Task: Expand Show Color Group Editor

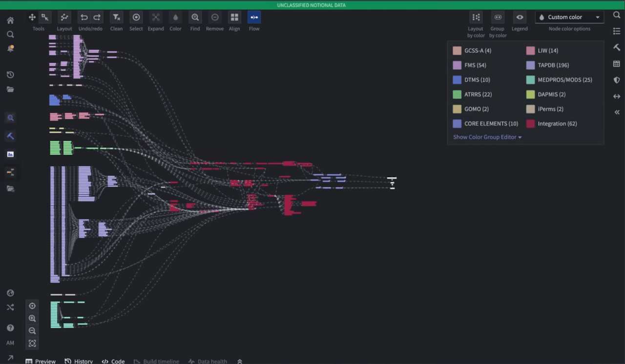Action: point(487,137)
